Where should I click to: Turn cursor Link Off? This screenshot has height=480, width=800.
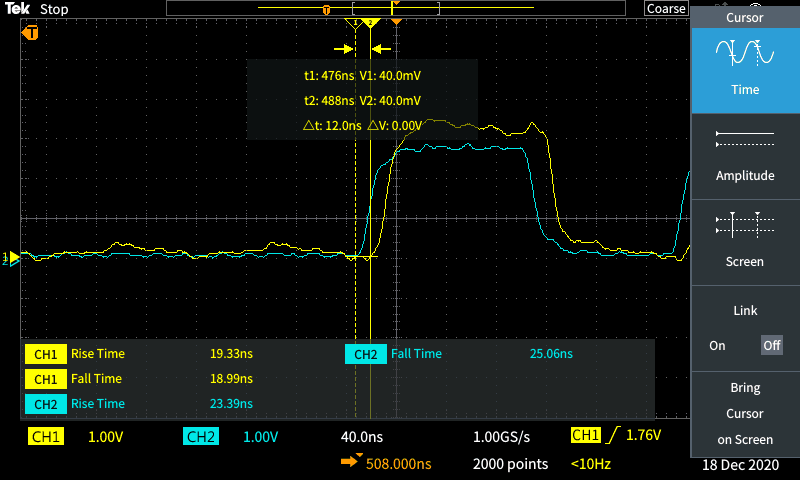(x=771, y=345)
